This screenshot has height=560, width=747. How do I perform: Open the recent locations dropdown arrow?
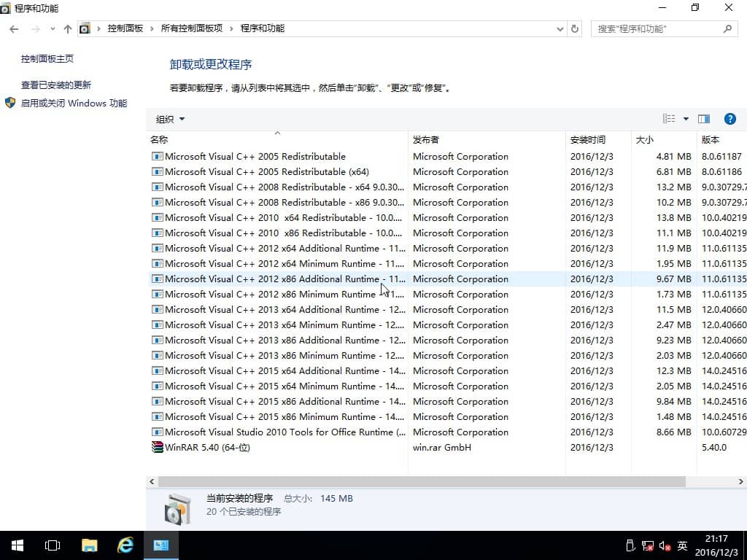coord(53,29)
